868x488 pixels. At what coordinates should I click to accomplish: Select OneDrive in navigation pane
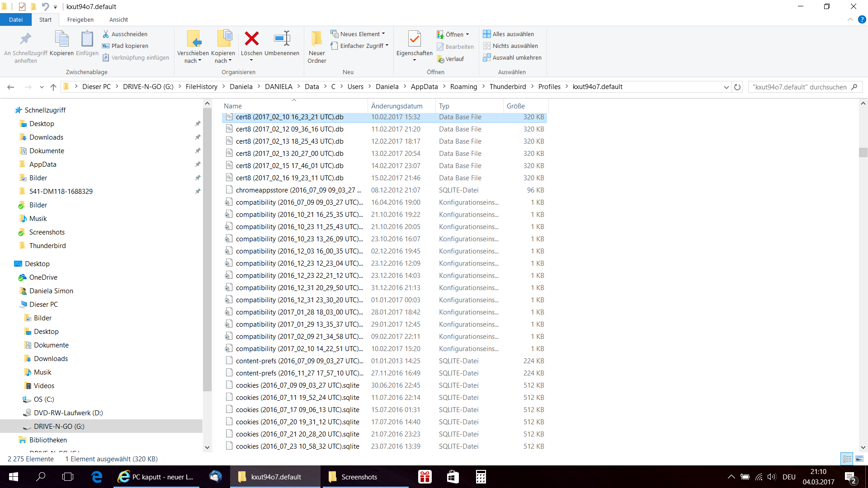(43, 277)
